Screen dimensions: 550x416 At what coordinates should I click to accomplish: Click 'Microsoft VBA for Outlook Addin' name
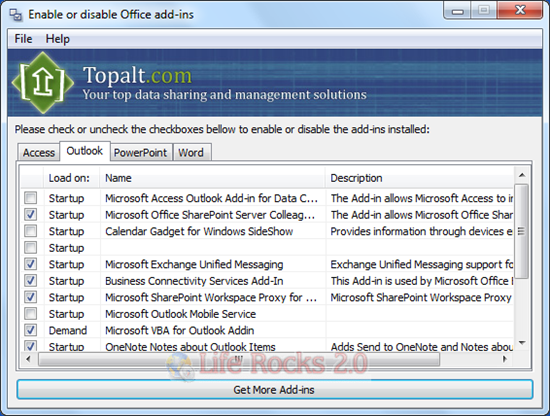180,330
